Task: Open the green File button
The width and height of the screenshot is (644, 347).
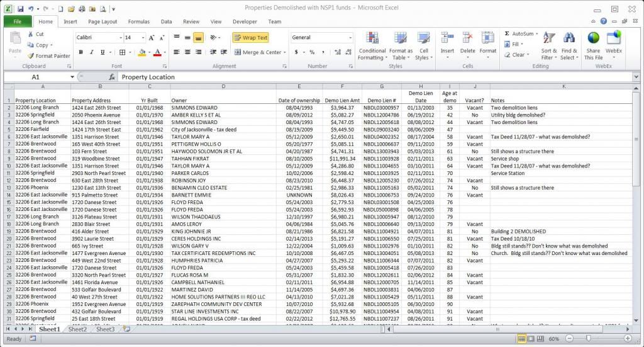Action: (17, 21)
